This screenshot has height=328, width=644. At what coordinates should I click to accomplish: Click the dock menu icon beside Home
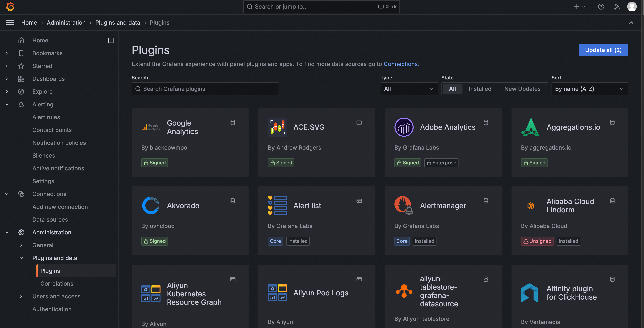111,40
